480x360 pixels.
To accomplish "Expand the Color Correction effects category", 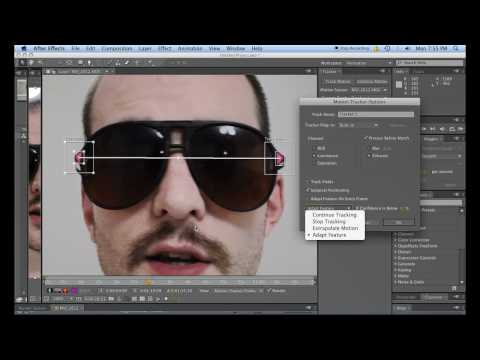I will [x=395, y=240].
